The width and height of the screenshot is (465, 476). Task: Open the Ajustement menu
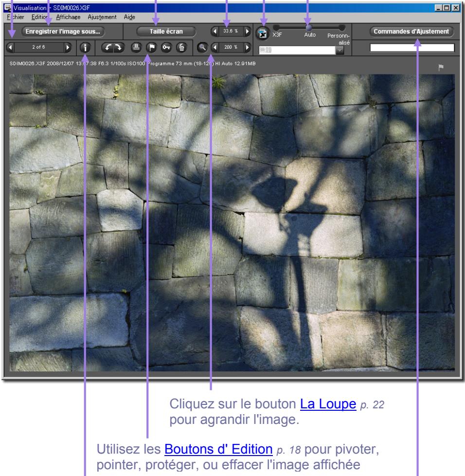pyautogui.click(x=102, y=17)
